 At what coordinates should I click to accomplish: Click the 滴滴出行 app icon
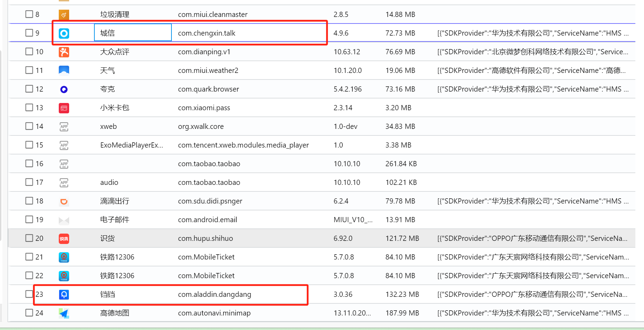(64, 201)
